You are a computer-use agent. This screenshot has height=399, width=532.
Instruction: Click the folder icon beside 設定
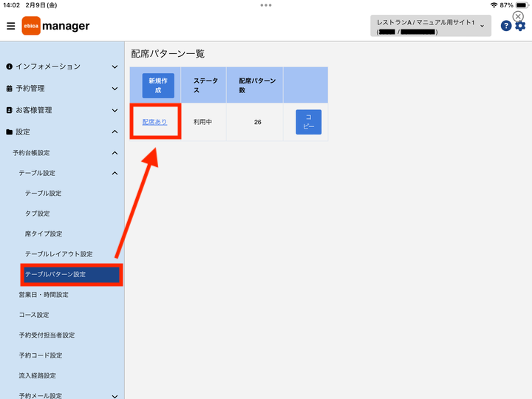[x=9, y=132]
